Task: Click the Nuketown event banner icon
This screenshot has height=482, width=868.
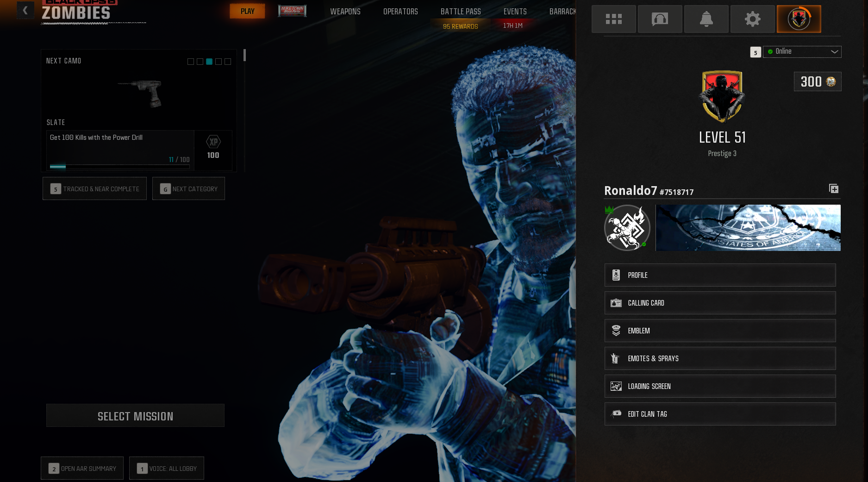Action: [292, 11]
